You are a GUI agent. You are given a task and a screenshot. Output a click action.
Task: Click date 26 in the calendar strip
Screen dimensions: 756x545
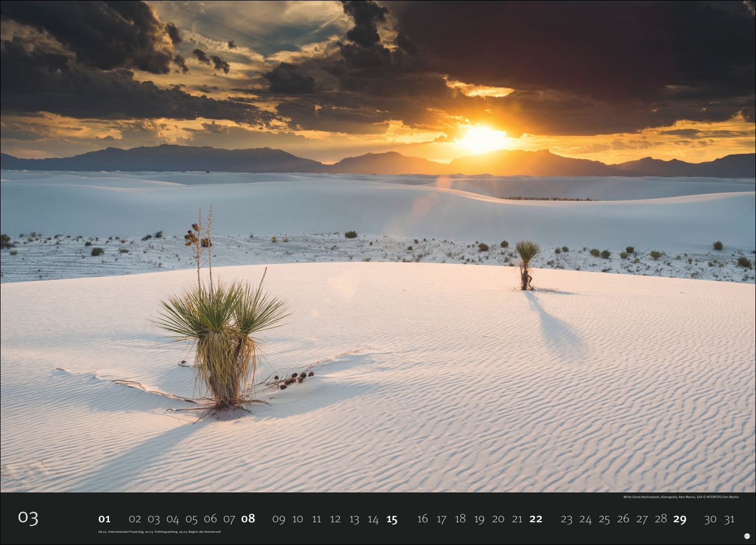click(x=623, y=519)
